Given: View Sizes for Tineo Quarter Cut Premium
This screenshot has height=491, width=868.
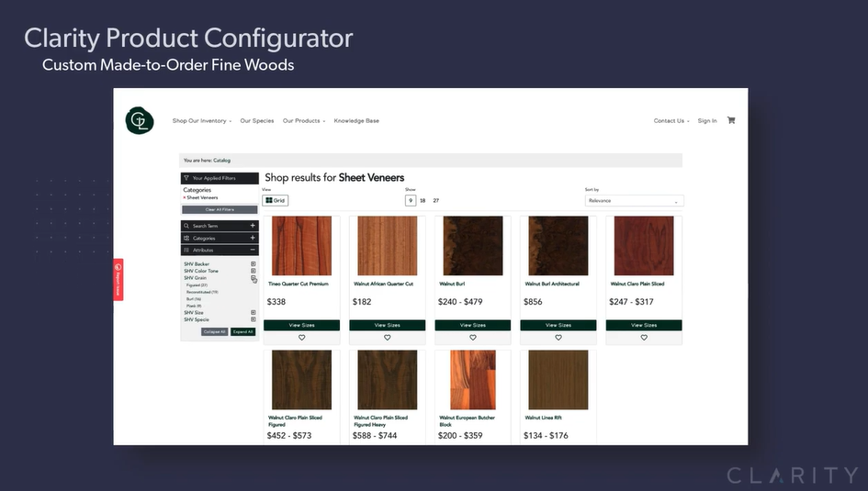Looking at the screenshot, I should point(301,325).
